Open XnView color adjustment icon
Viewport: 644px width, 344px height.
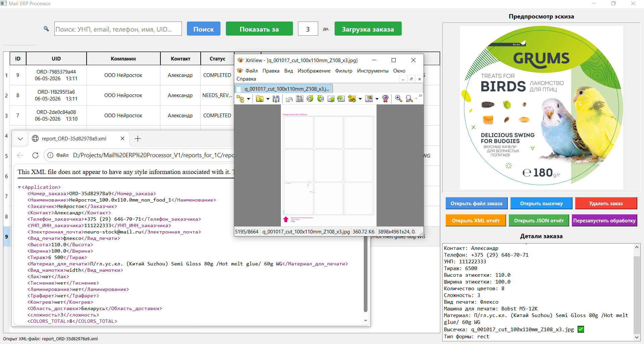click(x=369, y=99)
